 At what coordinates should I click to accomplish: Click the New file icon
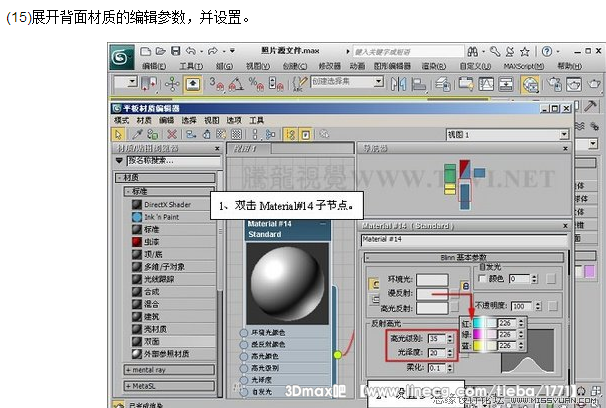(x=145, y=51)
